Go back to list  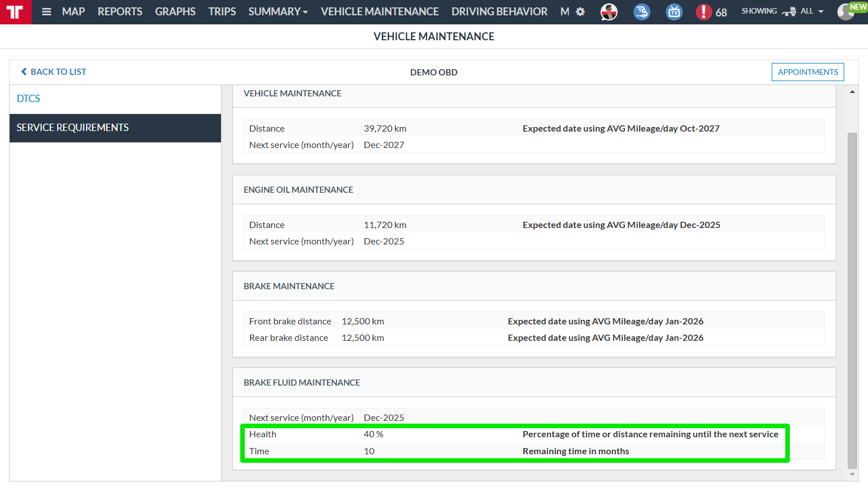[x=54, y=72]
